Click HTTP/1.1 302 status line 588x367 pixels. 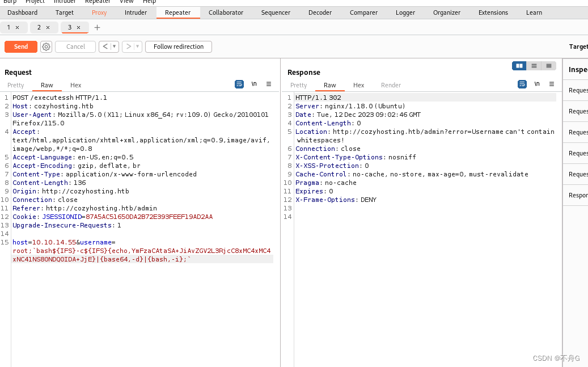(x=318, y=98)
